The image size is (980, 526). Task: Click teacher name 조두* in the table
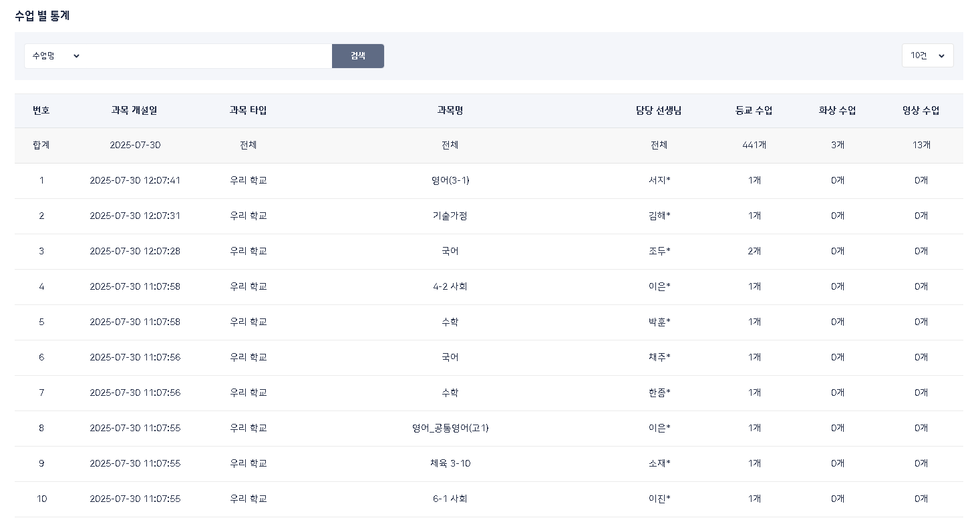659,251
